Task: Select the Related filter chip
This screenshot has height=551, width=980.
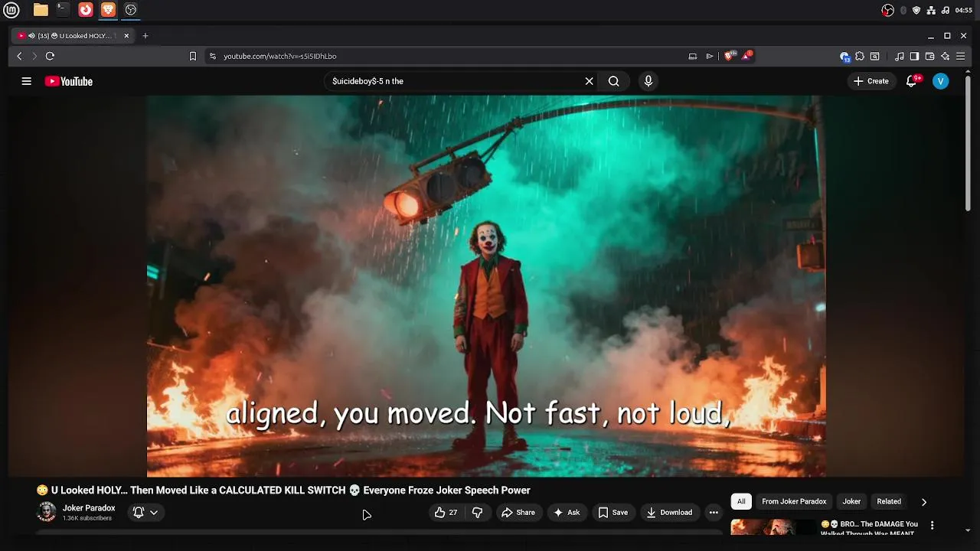Action: tap(889, 502)
